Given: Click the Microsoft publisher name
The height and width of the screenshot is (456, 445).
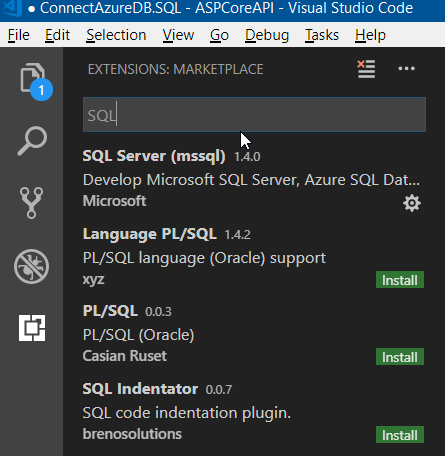Looking at the screenshot, I should [x=114, y=201].
